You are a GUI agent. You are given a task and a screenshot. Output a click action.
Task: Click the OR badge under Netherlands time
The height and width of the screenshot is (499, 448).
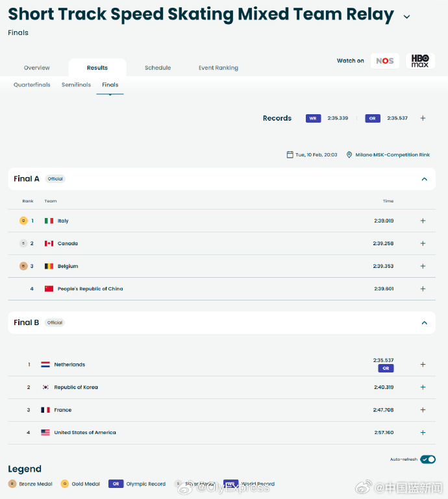click(386, 368)
